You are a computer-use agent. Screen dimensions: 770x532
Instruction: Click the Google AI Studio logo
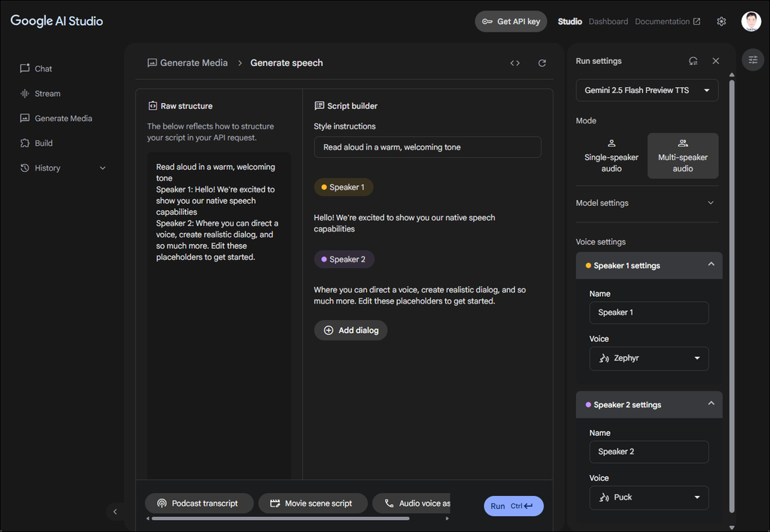coord(56,21)
